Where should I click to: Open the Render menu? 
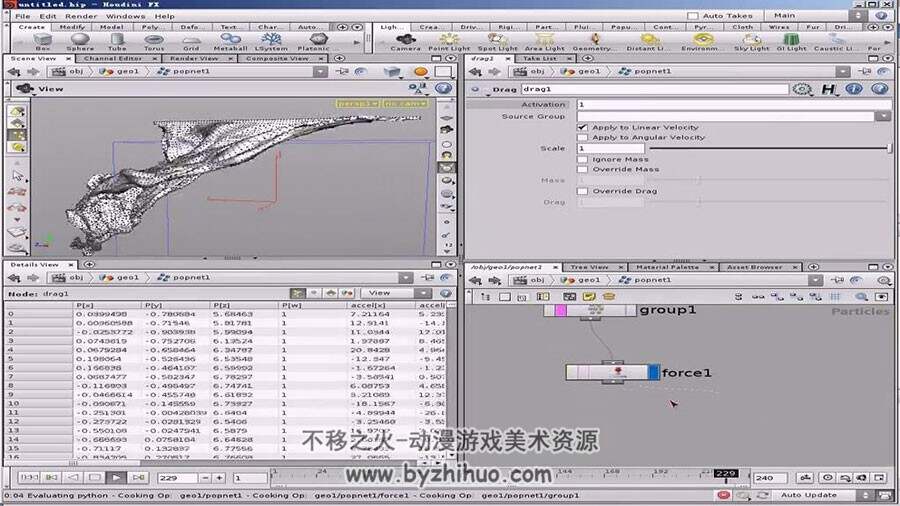pyautogui.click(x=81, y=16)
